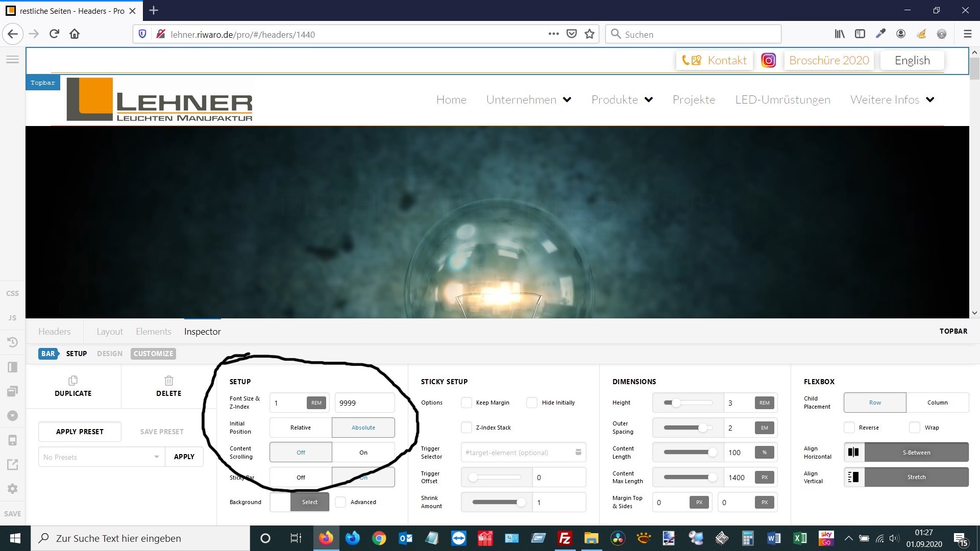This screenshot has width=980, height=551.
Task: Click the Stretch vertical align icon
Action: coord(853,477)
